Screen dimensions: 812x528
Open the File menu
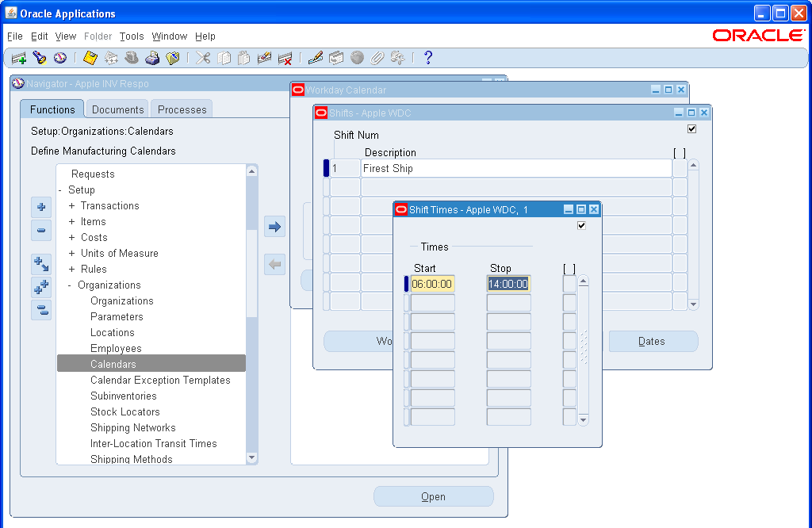15,36
